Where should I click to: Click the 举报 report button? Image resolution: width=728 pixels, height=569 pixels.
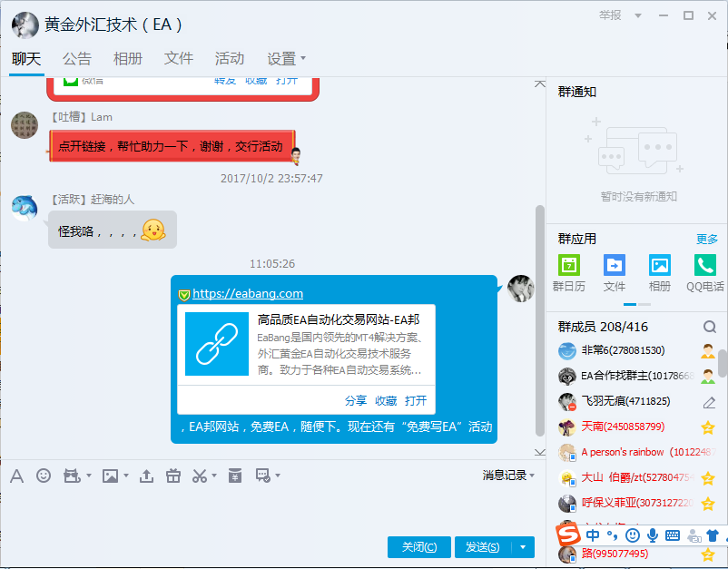tap(610, 15)
